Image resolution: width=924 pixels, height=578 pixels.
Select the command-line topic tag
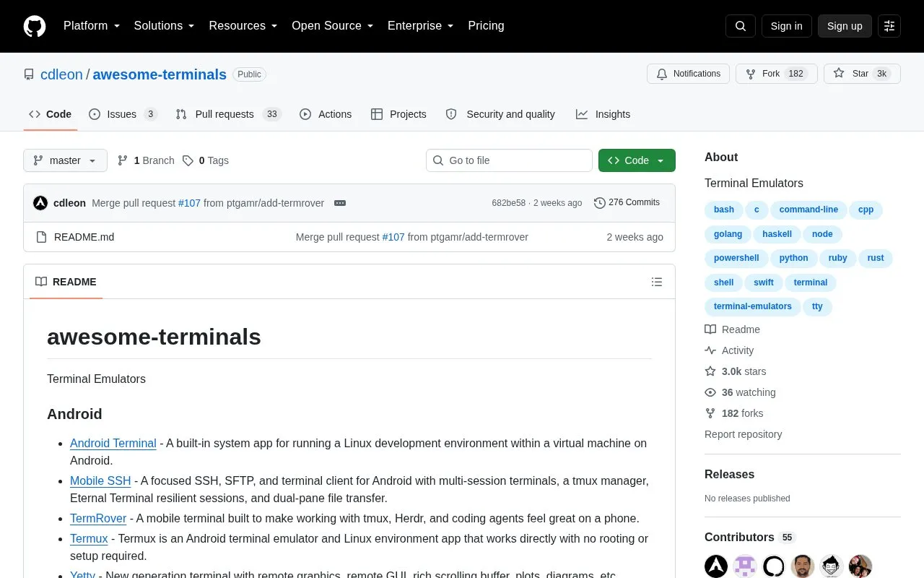click(x=808, y=210)
